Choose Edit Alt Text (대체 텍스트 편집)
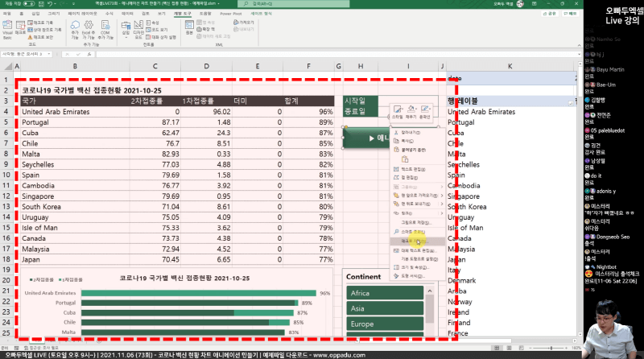The width and height of the screenshot is (644, 359). [417, 250]
